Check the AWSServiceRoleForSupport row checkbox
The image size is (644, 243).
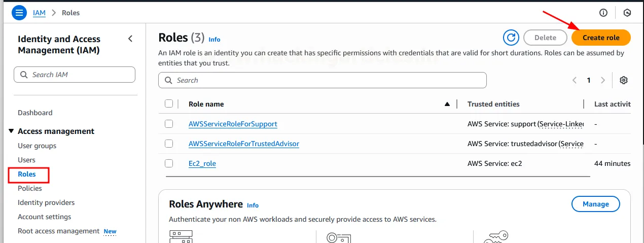coord(169,124)
